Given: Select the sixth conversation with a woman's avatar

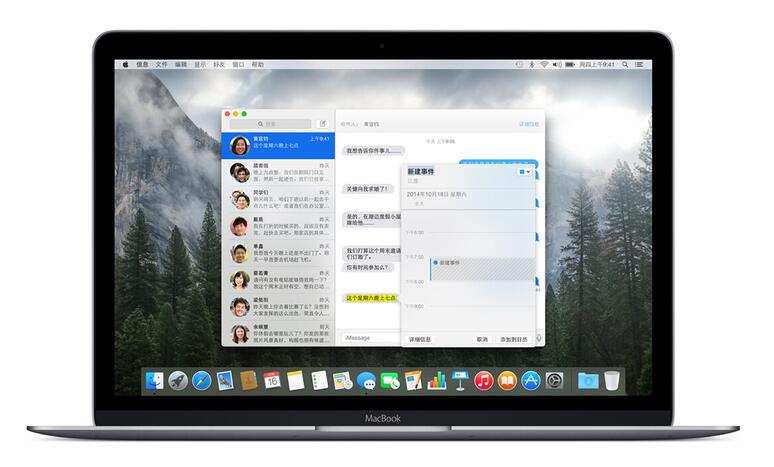Looking at the screenshot, I should coord(278,280).
